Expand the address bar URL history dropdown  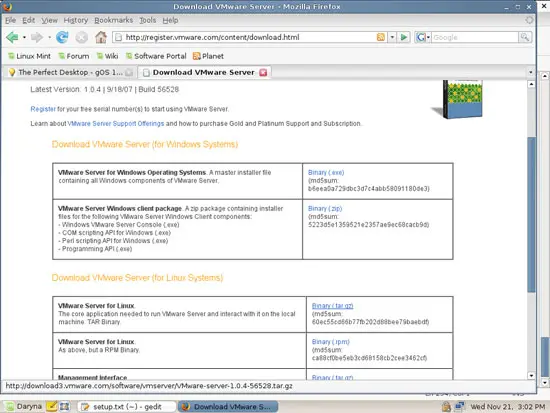pos(392,37)
